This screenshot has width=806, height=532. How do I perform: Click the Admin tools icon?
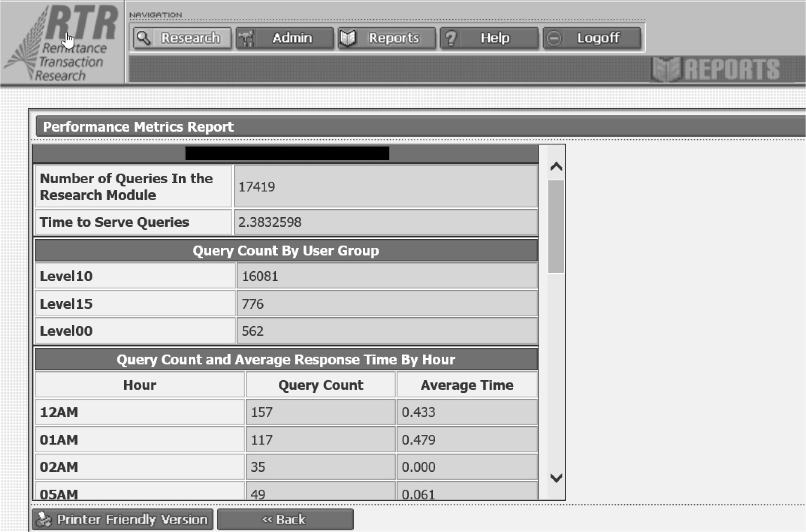pyautogui.click(x=247, y=38)
